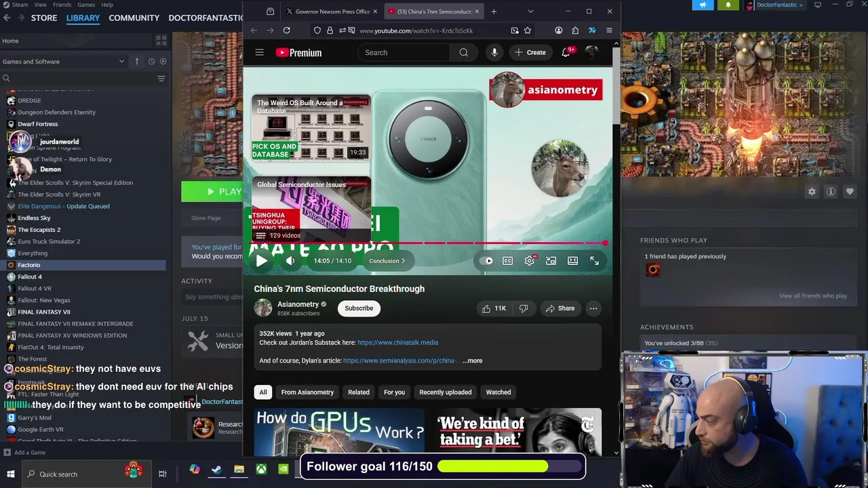Open browser account profile icon
Screen dimensions: 868x488
[558, 30]
